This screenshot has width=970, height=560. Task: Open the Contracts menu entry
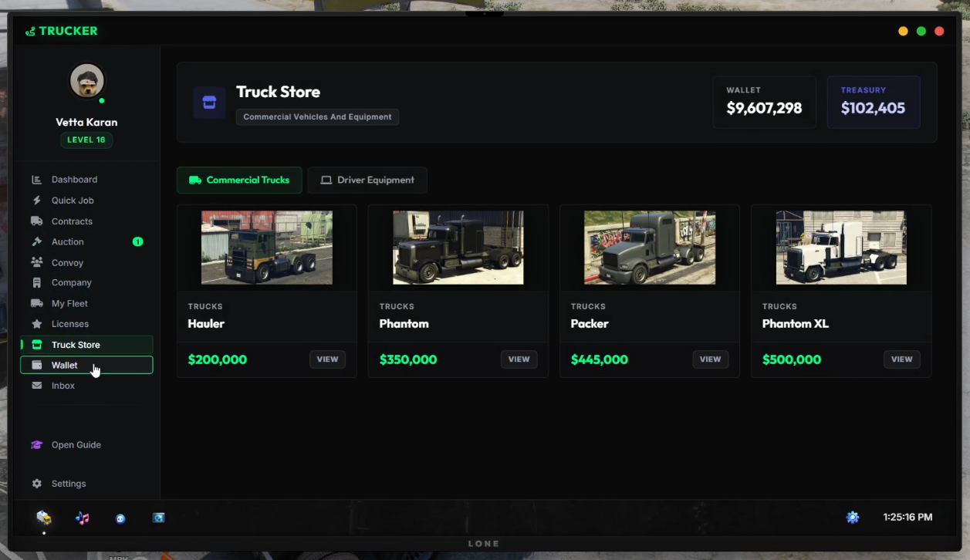click(86, 221)
